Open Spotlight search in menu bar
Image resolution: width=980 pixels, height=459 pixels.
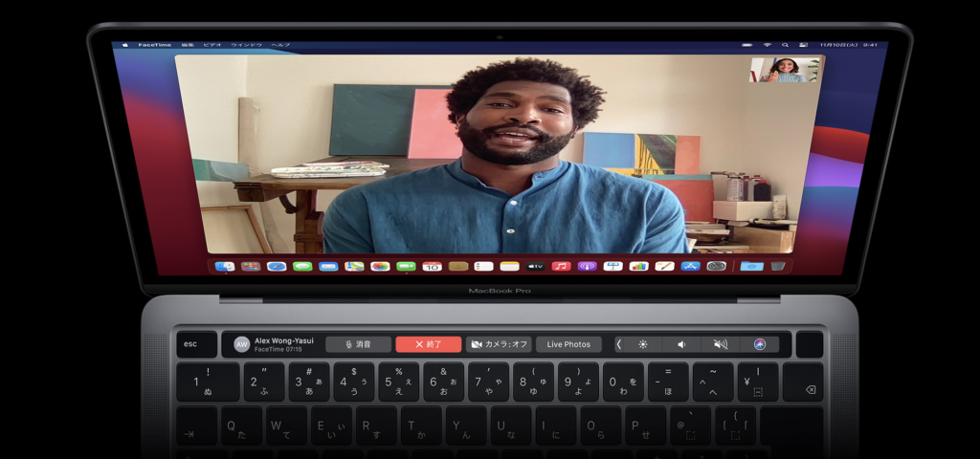point(785,45)
